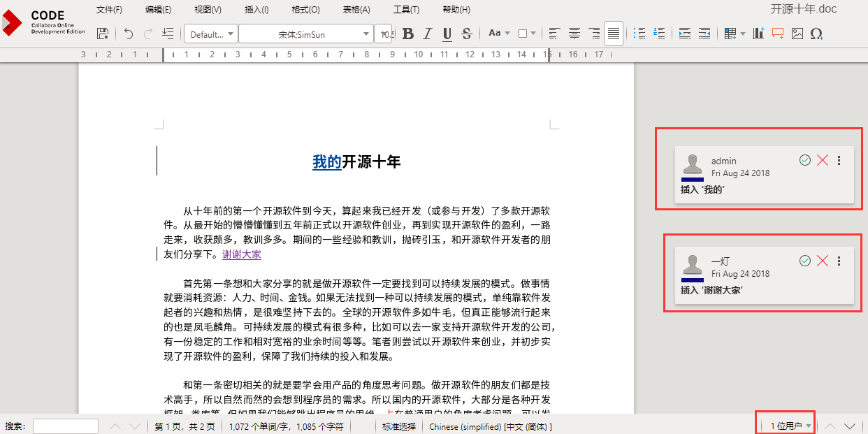Center align the paragraph
Viewport: 868px width, 434px height.
[x=574, y=34]
